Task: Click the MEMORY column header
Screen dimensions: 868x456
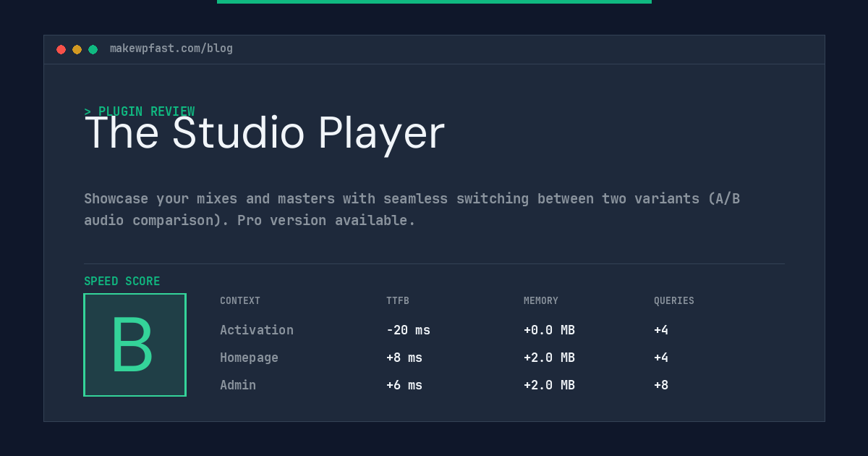Action: pos(541,301)
